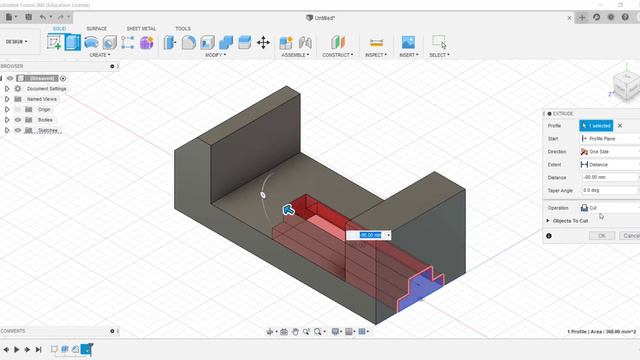The width and height of the screenshot is (640, 360).
Task: Activate the root component radio button
Action: (x=63, y=78)
